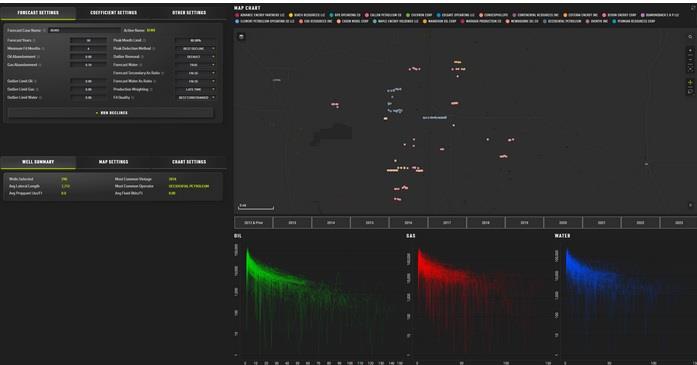Click the info icon beside Forecast Years label
Viewport: 697px width, 365px height.
[34, 40]
